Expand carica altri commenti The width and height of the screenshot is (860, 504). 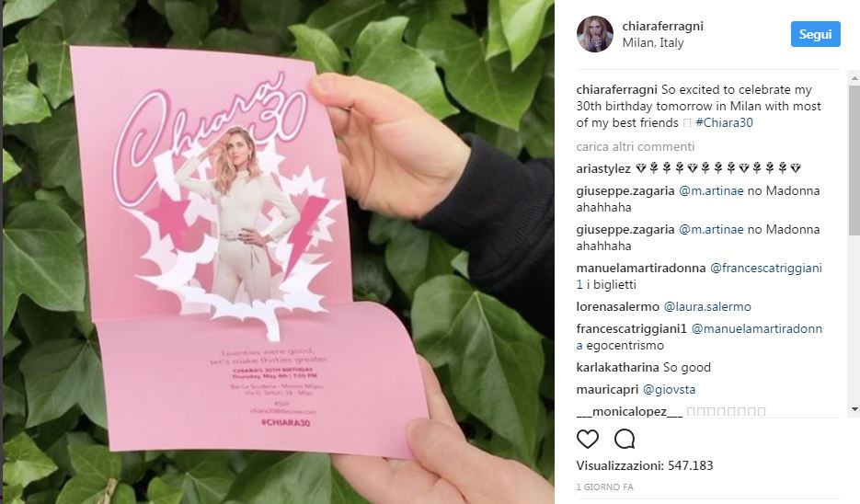[636, 146]
